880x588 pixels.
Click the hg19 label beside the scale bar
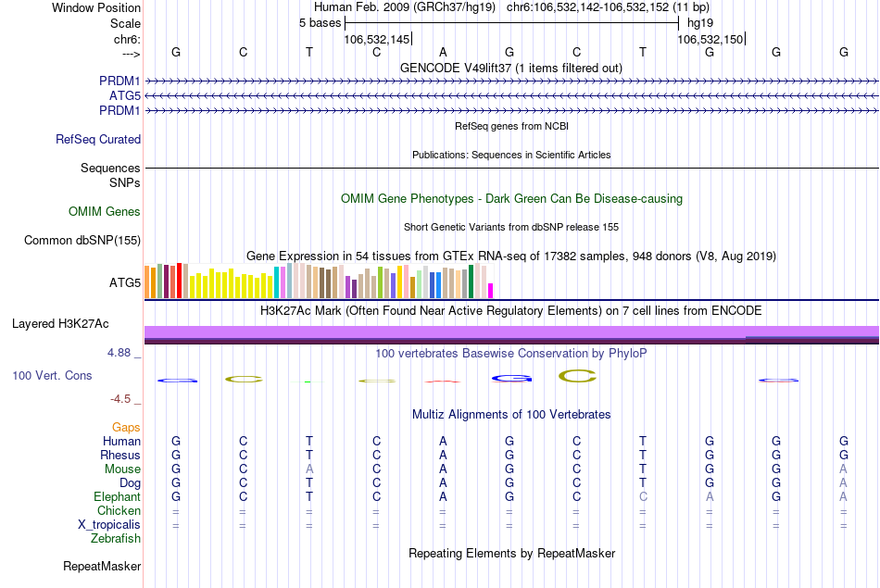[700, 23]
